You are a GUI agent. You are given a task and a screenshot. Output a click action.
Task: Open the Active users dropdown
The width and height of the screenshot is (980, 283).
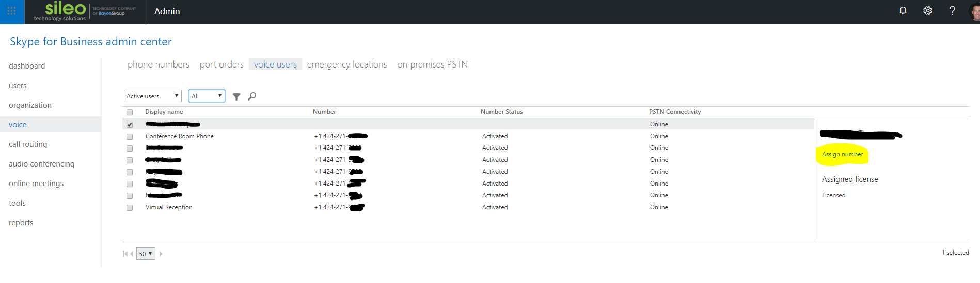(x=153, y=96)
